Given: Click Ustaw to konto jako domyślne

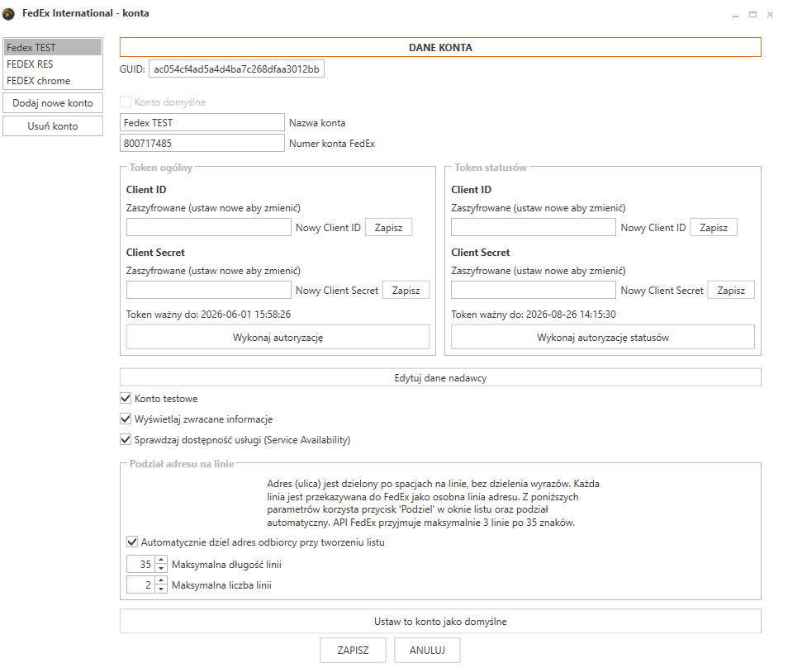Looking at the screenshot, I should click(x=440, y=622).
